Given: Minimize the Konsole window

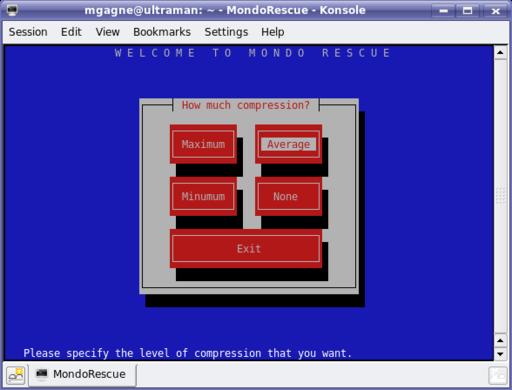Looking at the screenshot, I should coord(444,11).
